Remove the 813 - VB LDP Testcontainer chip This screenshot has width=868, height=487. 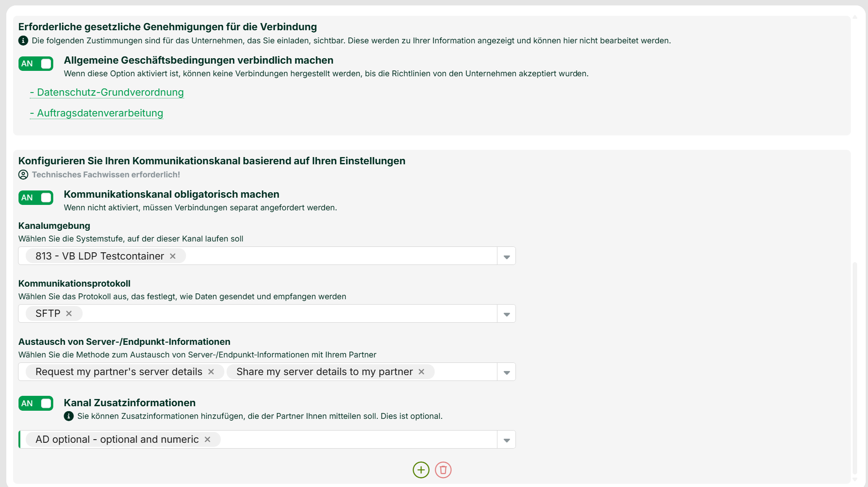click(x=172, y=256)
